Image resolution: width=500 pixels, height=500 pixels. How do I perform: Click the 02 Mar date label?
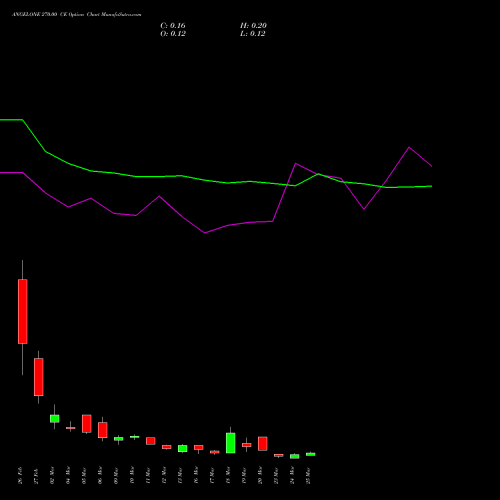(x=52, y=476)
